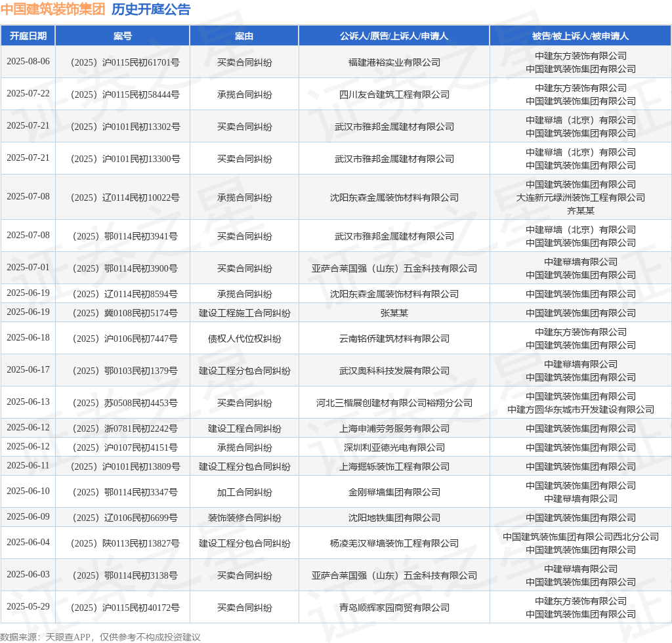
Task: Click plaintiff 云南铭侨建筑材料有限公司
Action: point(394,339)
